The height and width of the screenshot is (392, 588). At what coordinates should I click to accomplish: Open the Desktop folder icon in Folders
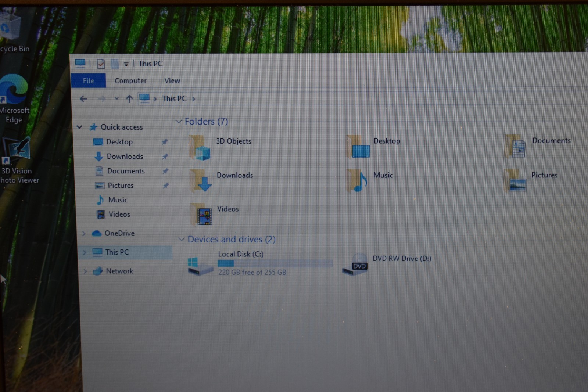[x=358, y=147]
